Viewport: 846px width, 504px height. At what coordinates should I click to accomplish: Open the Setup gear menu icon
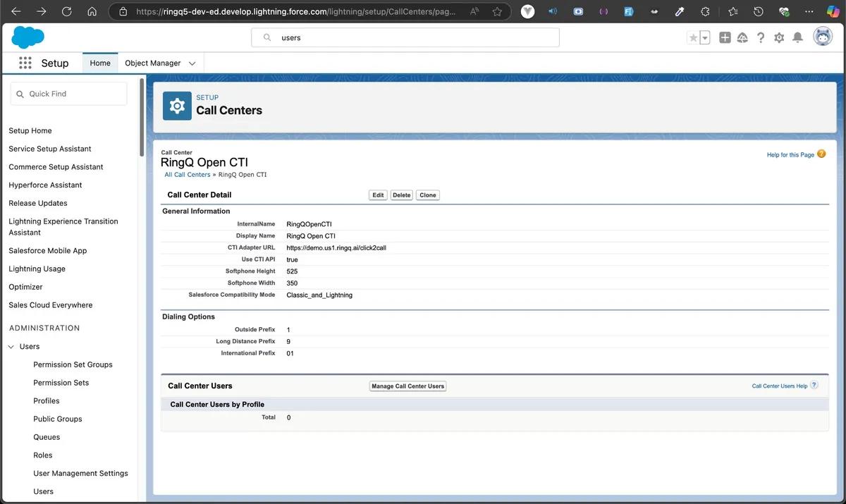pyautogui.click(x=779, y=37)
